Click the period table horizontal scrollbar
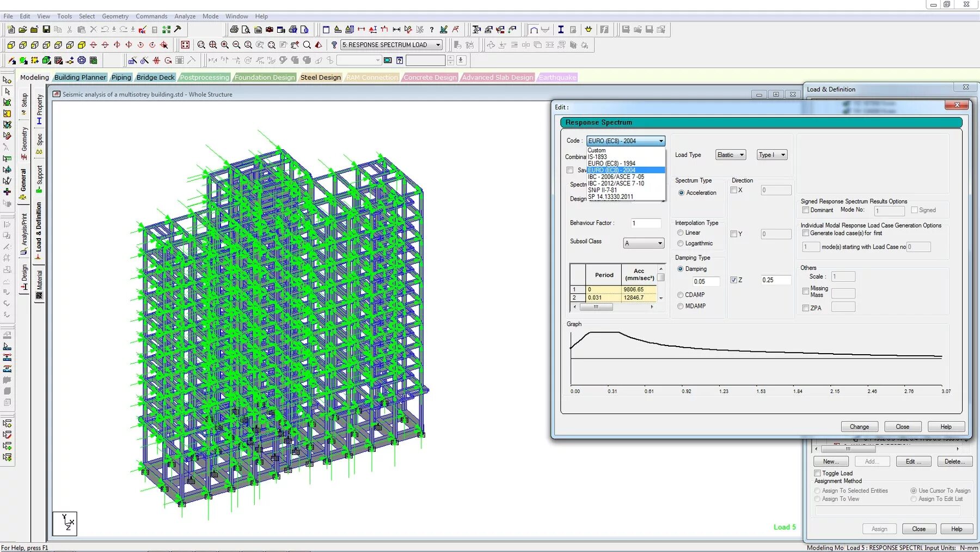Viewport: 980px width, 552px height. point(613,307)
